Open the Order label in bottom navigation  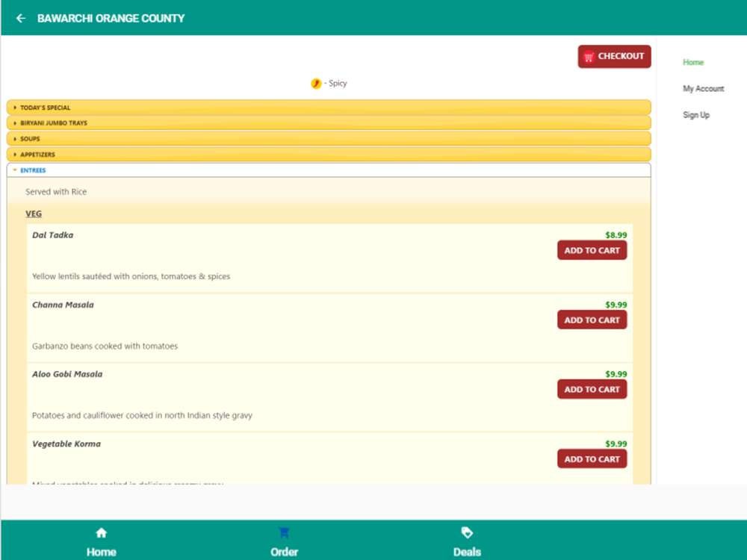[x=284, y=552]
